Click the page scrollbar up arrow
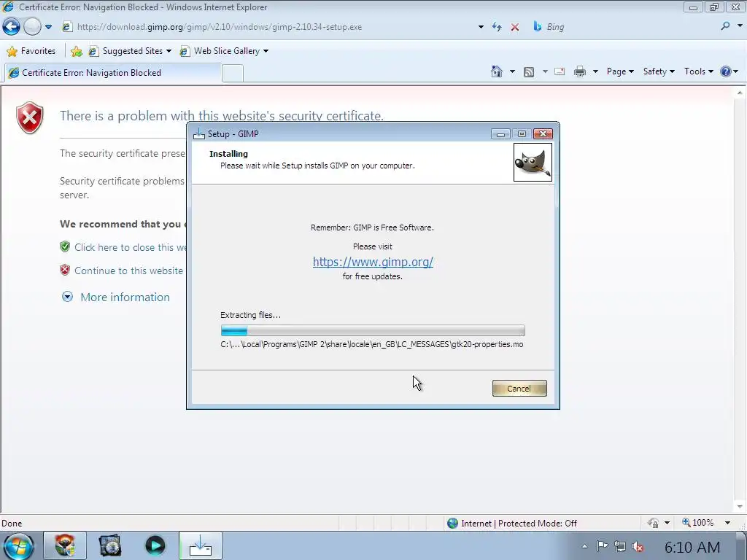Screen dimensions: 747x560 point(740,93)
